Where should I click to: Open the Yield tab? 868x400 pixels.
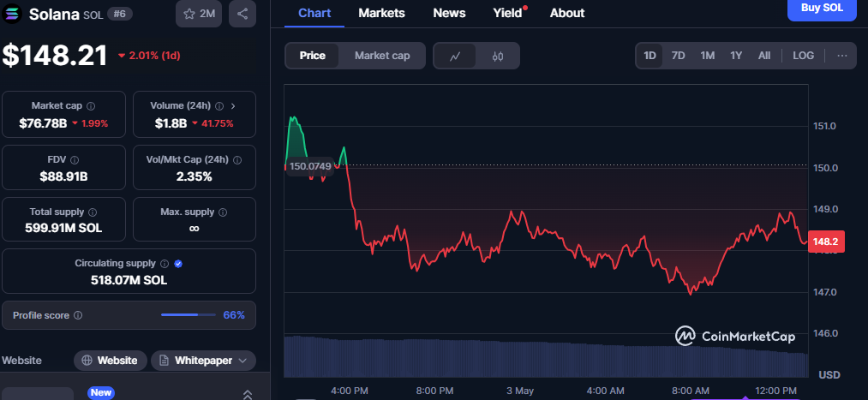click(x=507, y=13)
